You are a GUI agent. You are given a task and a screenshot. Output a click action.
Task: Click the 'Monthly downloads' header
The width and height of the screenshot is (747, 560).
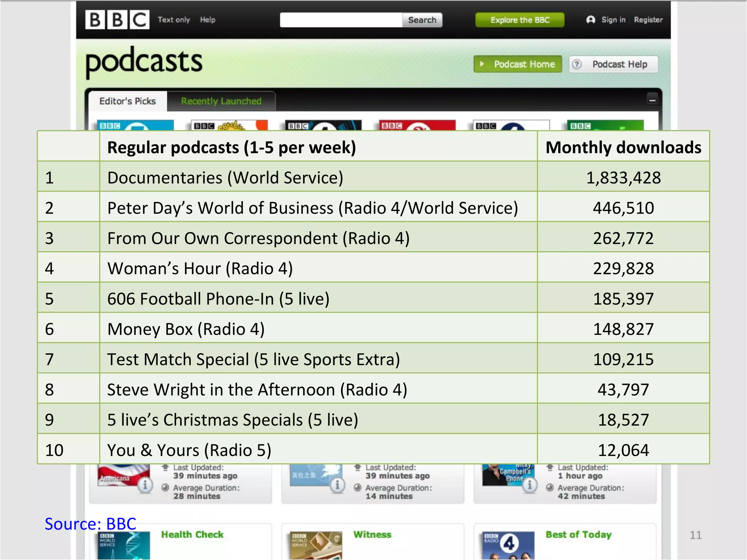(x=623, y=147)
